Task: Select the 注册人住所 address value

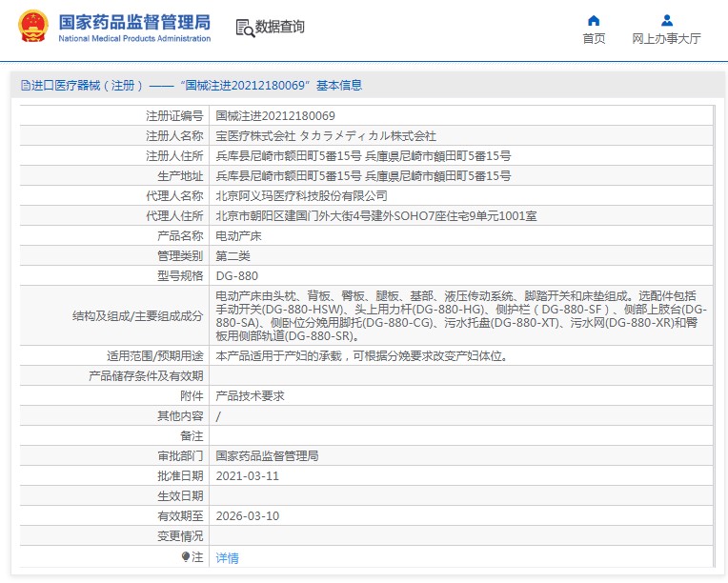Action: 363,156
